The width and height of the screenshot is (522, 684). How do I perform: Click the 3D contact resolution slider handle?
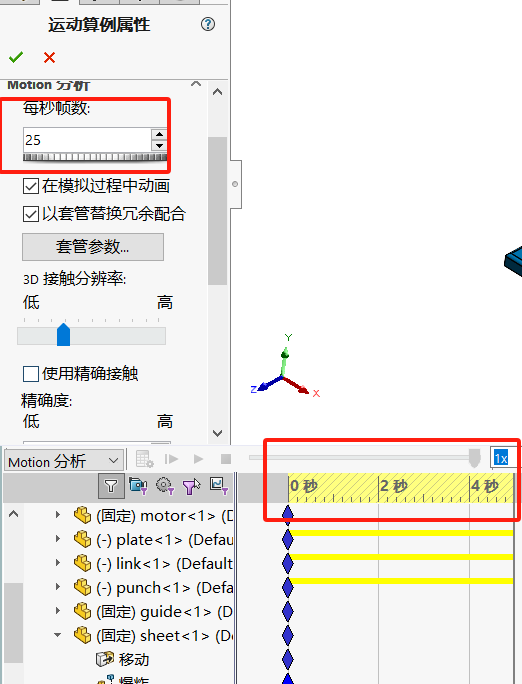(x=64, y=335)
